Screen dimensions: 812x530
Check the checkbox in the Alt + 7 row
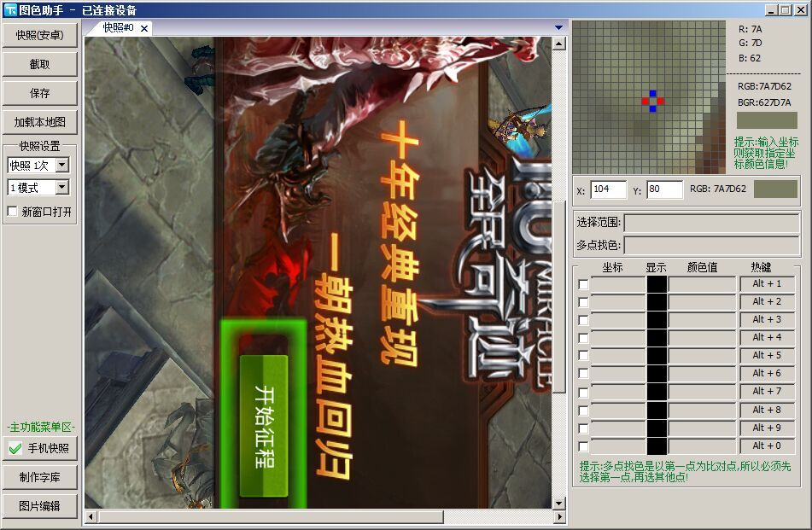point(584,393)
